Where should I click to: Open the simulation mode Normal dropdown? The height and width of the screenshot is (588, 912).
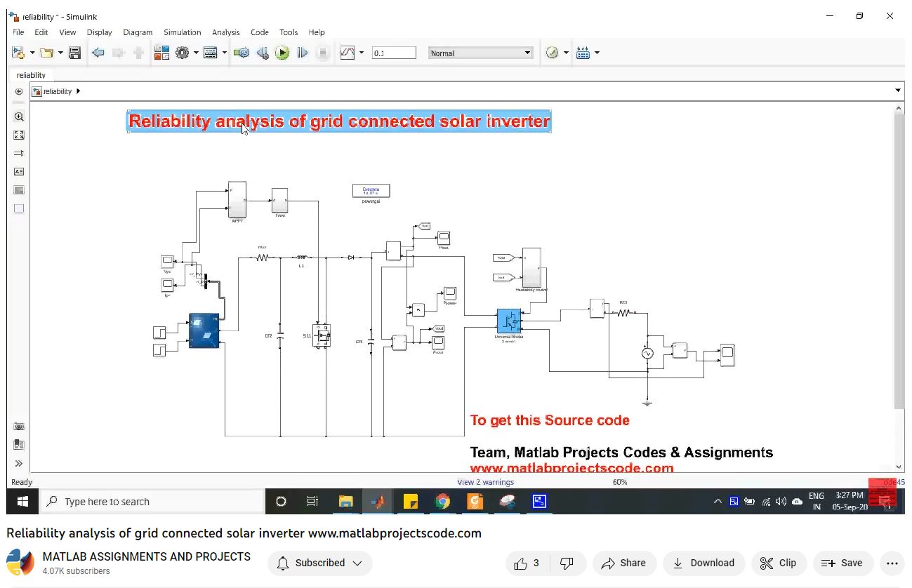[480, 53]
